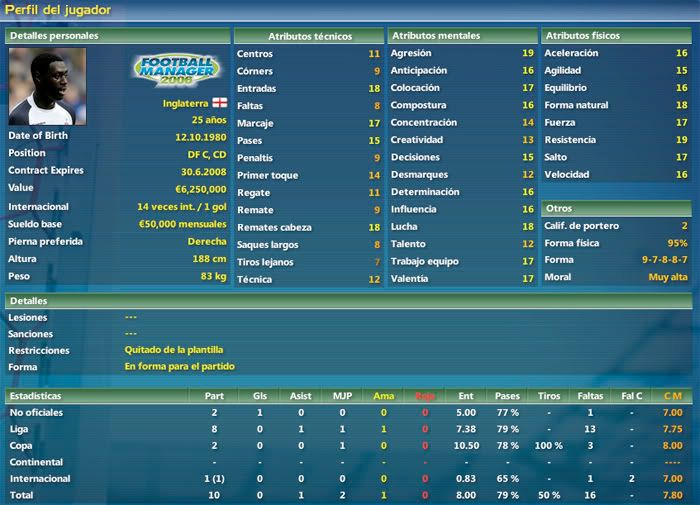Viewport: 700px width, 505px height.
Task: Select the 'Internacional' statistics row
Action: (349, 479)
